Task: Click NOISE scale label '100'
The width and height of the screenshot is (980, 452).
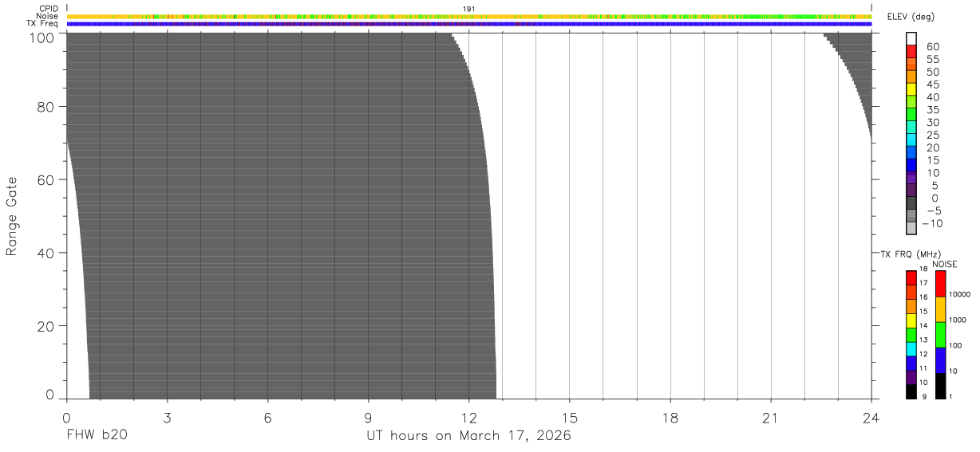Action: click(955, 346)
